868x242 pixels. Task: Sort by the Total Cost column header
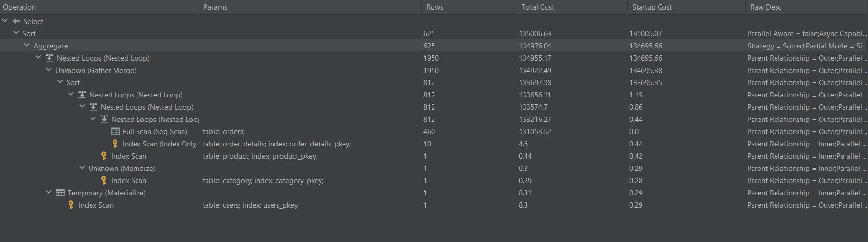click(538, 7)
